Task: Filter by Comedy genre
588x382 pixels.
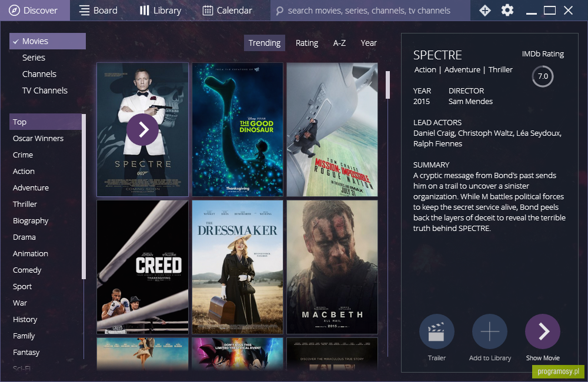Action: pyautogui.click(x=27, y=270)
